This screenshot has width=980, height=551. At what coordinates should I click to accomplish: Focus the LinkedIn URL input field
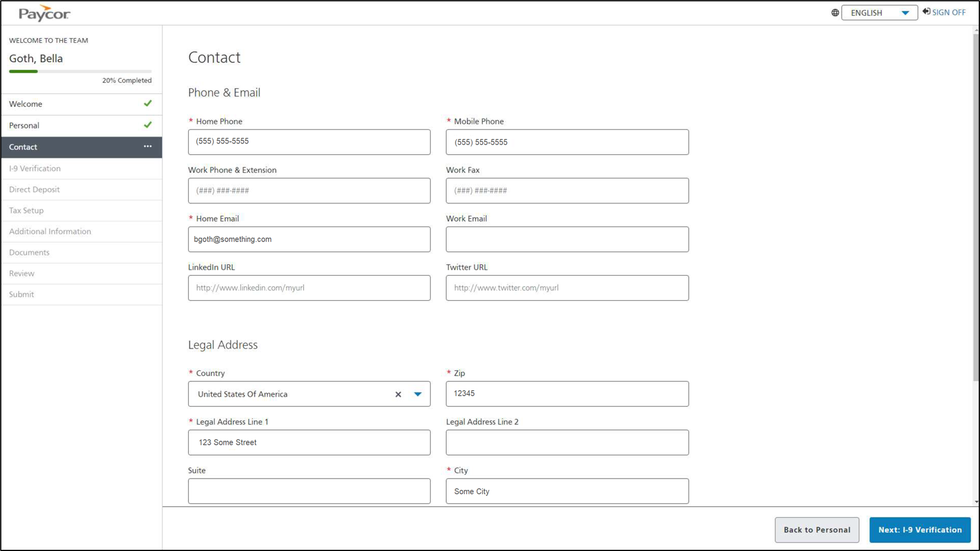pos(309,288)
